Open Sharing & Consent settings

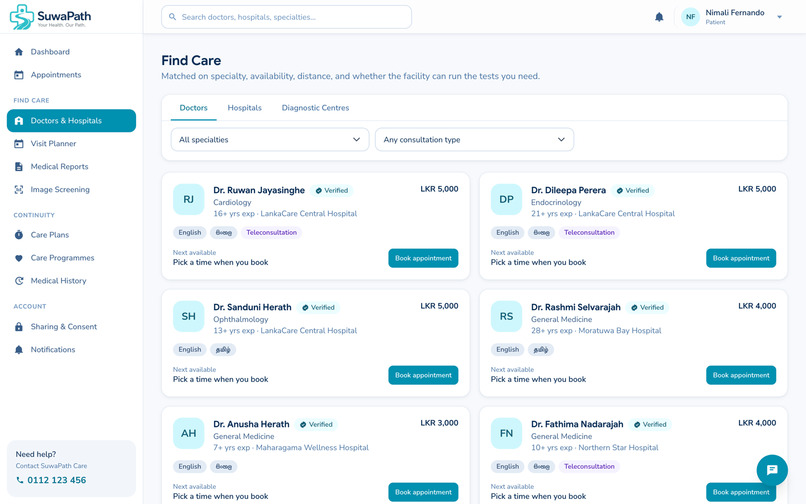(x=71, y=327)
